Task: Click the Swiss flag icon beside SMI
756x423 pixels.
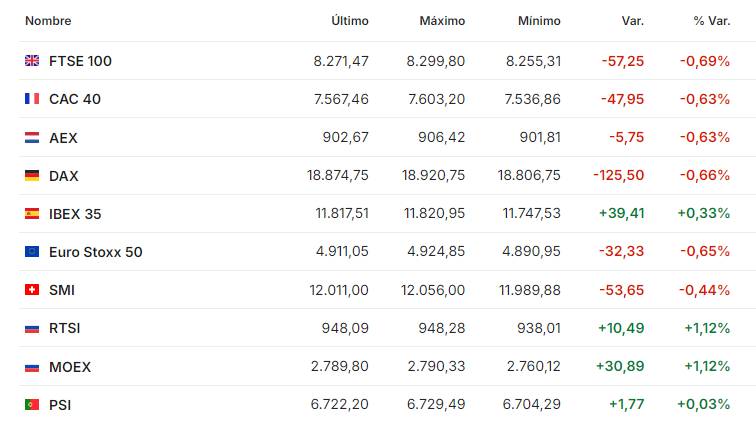Action: [x=32, y=290]
